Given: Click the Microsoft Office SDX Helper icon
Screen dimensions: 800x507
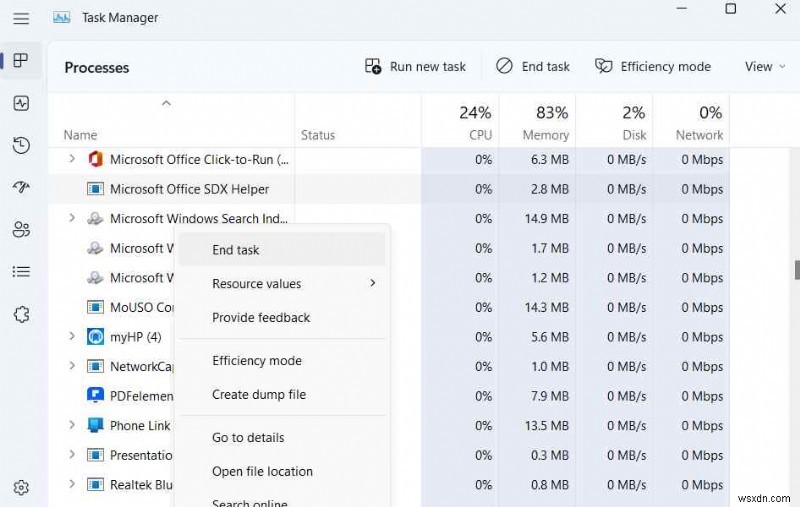Looking at the screenshot, I should click(95, 189).
